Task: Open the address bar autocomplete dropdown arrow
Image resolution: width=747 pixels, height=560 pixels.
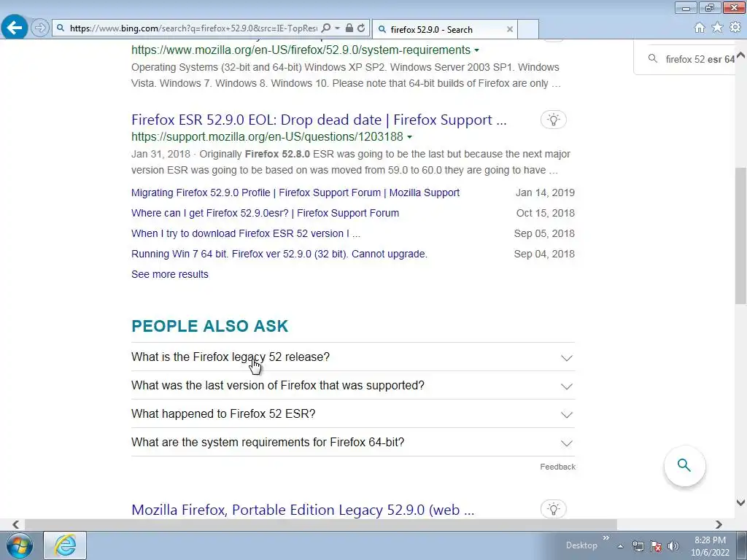Action: point(337,28)
